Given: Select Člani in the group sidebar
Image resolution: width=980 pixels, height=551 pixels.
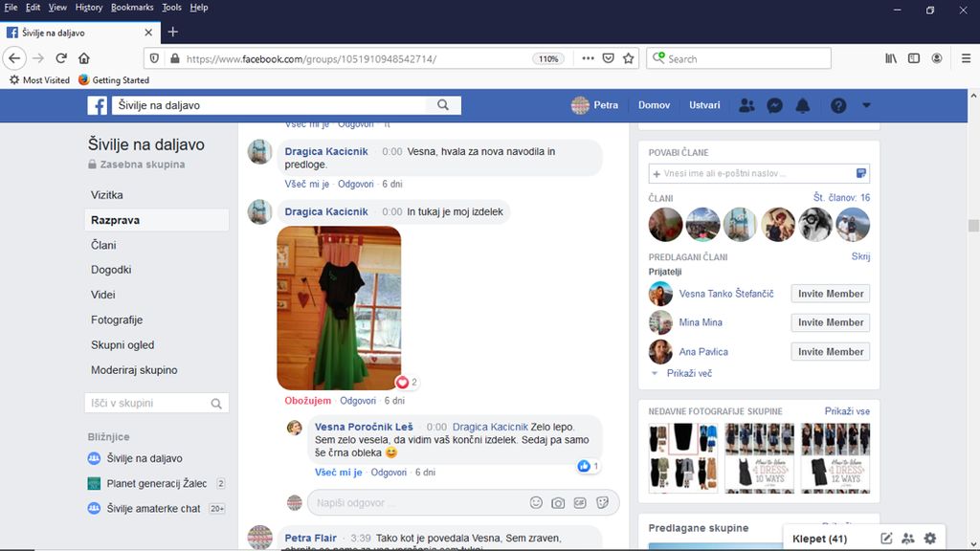Looking at the screenshot, I should [x=103, y=245].
